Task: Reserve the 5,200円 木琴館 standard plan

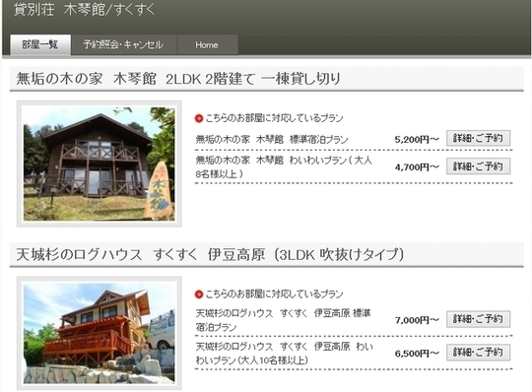Action: 478,138
